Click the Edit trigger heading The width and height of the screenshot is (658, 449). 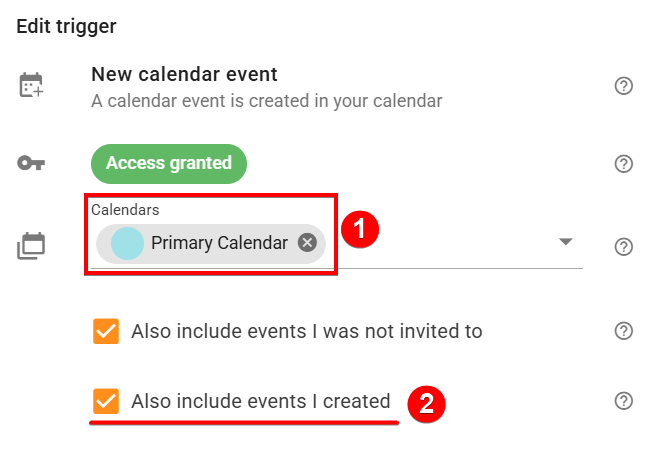tap(66, 26)
